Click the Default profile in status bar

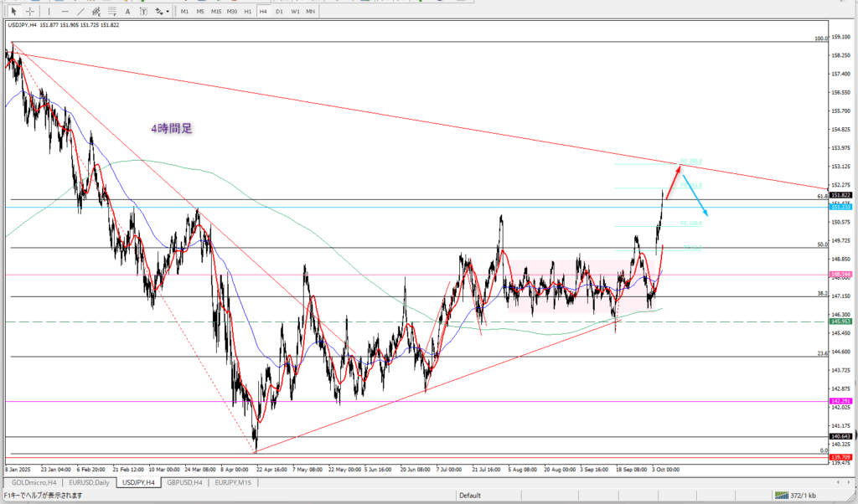click(470, 495)
